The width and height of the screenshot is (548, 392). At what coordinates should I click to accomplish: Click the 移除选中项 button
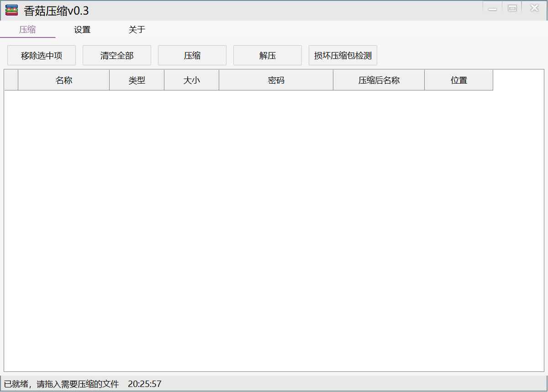pyautogui.click(x=42, y=55)
